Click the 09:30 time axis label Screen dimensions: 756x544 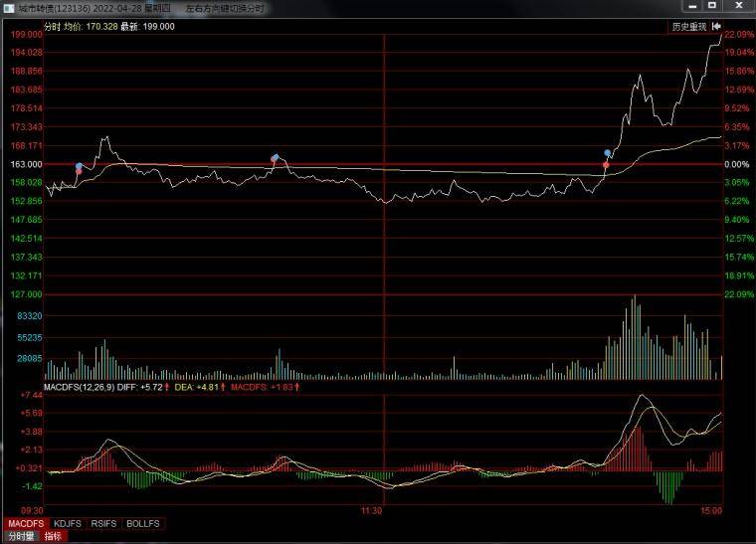(x=32, y=511)
